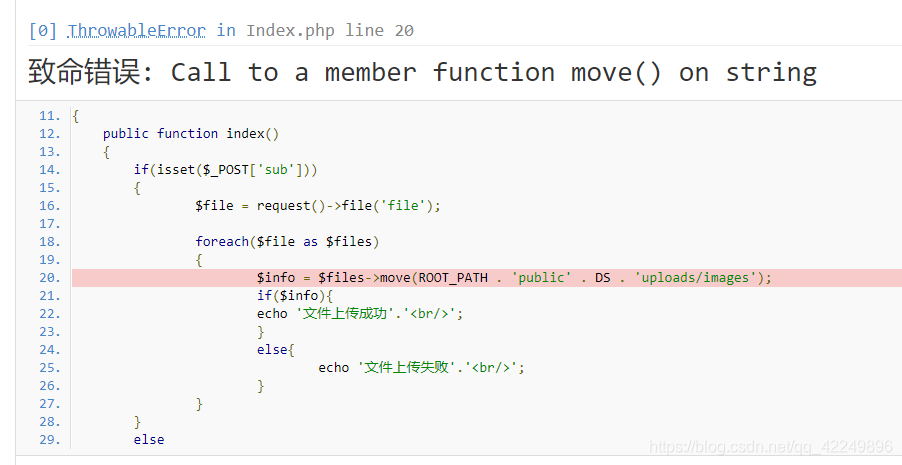The width and height of the screenshot is (902, 465).
Task: Click the blog.csdn.net watermark URL
Action: (x=771, y=447)
